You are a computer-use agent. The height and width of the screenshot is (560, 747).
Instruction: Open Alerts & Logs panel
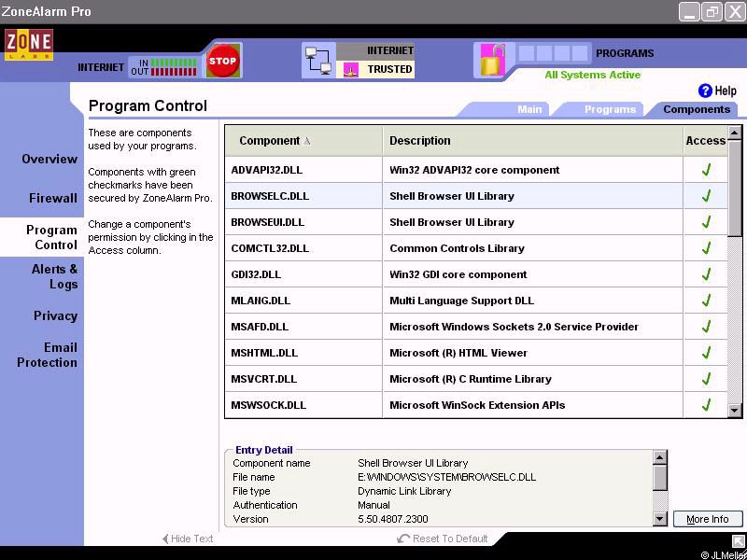54,276
